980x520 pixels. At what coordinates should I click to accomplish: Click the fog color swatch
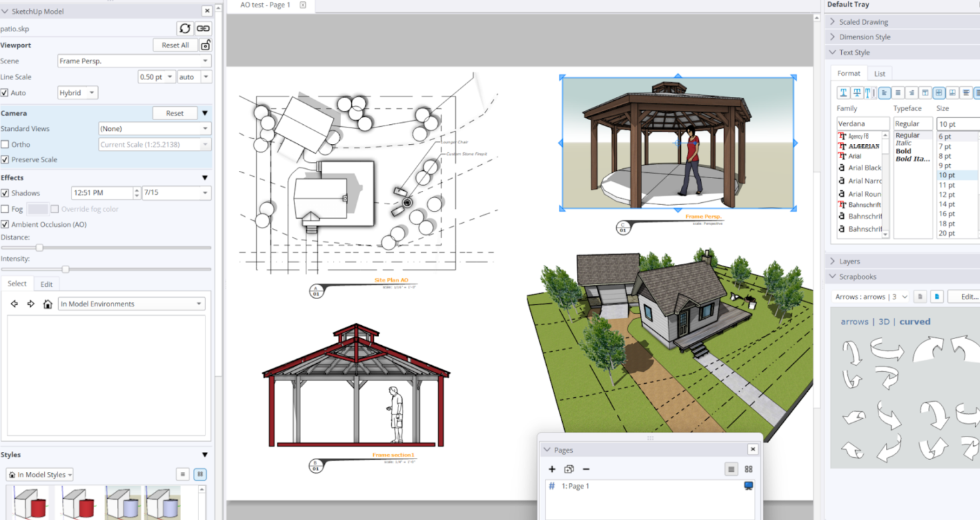37,209
